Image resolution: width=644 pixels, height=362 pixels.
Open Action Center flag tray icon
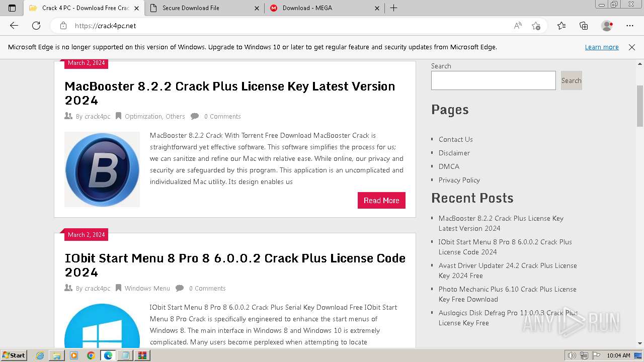(595, 355)
